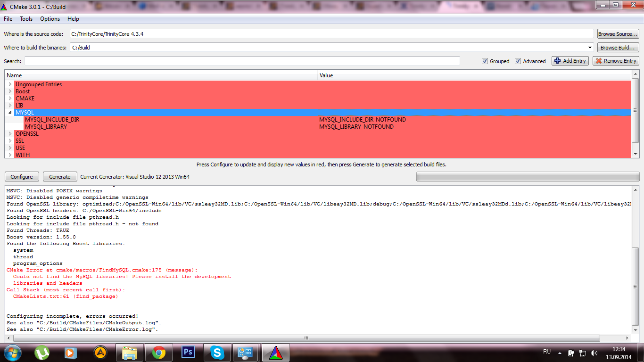Click the horizontal scrollbar of output log
Image resolution: width=644 pixels, height=362 pixels.
[x=306, y=338]
